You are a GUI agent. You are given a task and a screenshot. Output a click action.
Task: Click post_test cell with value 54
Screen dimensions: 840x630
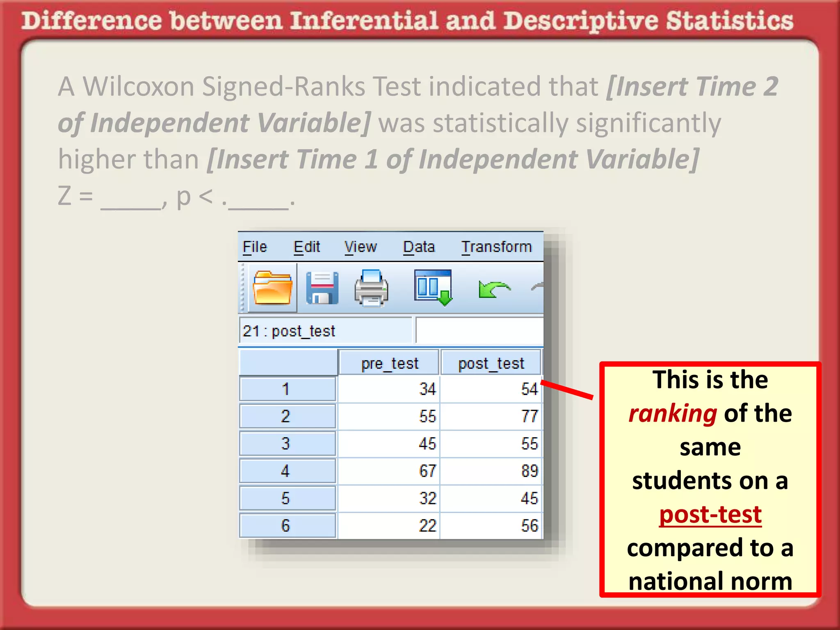pyautogui.click(x=491, y=389)
